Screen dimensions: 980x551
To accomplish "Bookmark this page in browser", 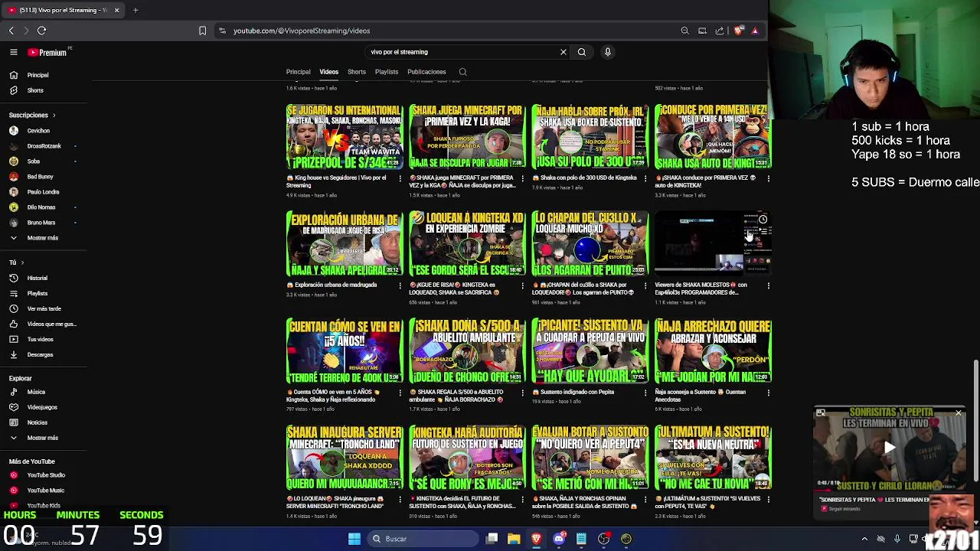I will point(202,31).
